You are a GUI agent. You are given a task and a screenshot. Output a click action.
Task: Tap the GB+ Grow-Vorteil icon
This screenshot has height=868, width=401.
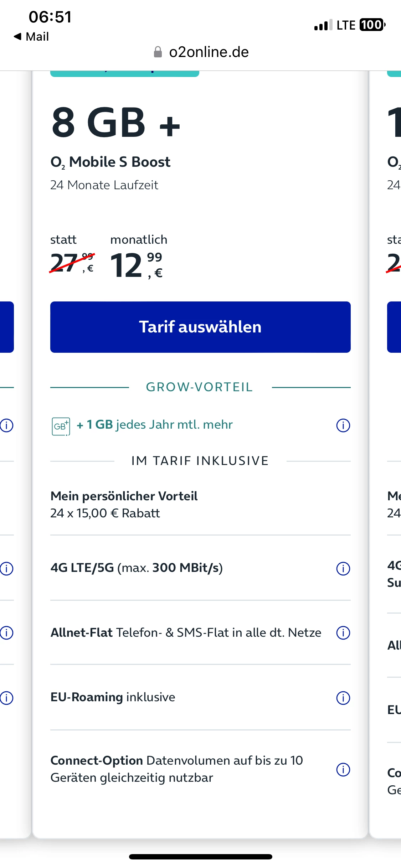pos(61,426)
